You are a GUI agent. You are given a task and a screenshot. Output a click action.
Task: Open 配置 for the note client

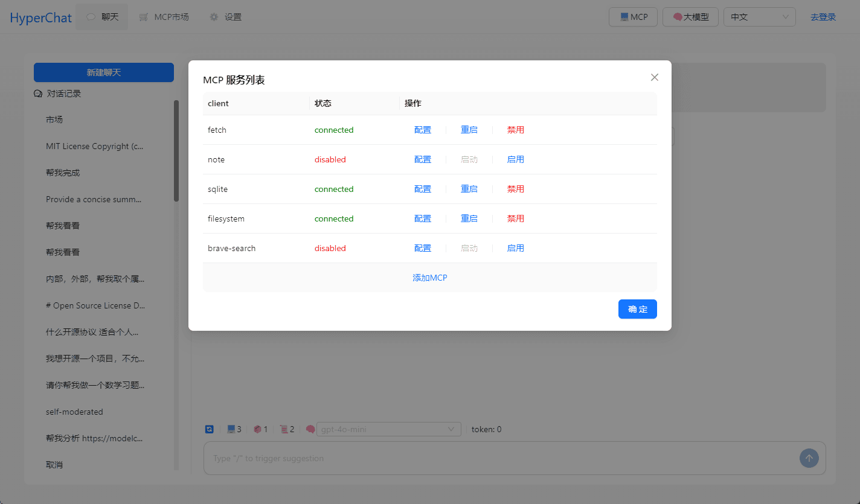click(x=423, y=159)
